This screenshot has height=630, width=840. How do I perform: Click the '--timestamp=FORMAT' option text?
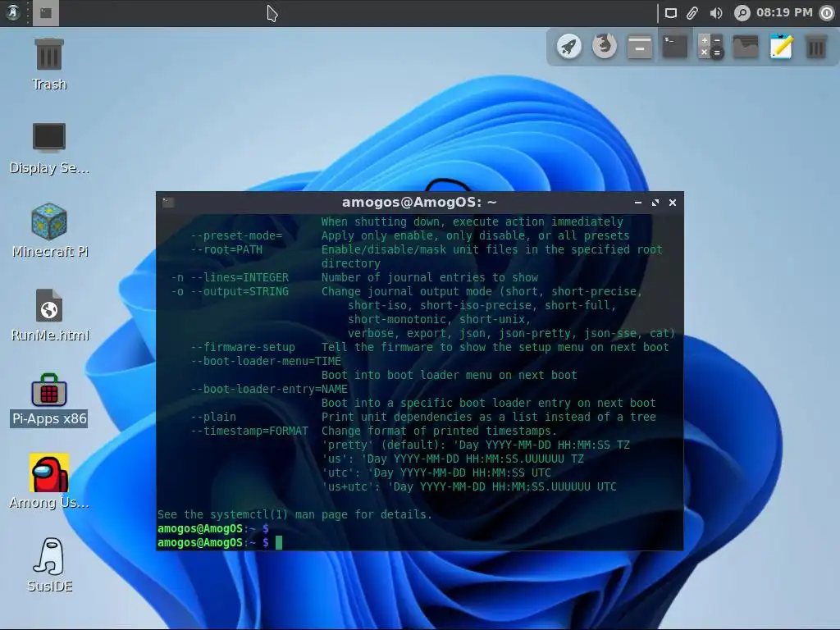(249, 431)
